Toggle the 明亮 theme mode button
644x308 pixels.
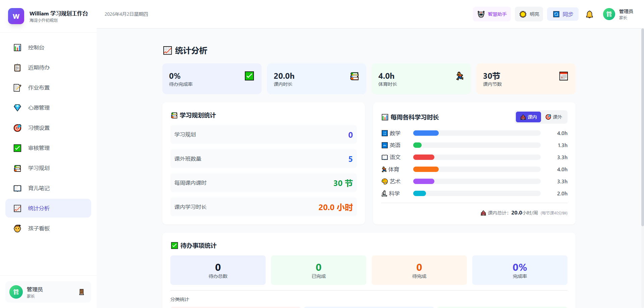[x=529, y=14]
